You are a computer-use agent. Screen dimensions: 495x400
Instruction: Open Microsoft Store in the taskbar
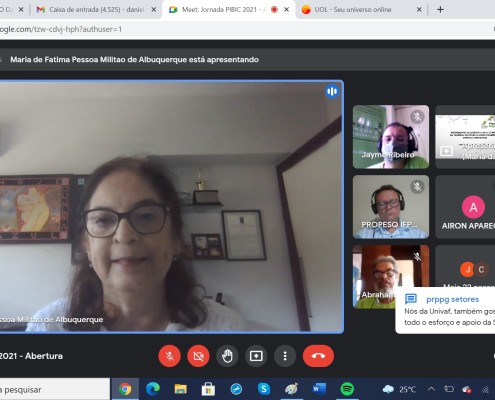(x=208, y=389)
